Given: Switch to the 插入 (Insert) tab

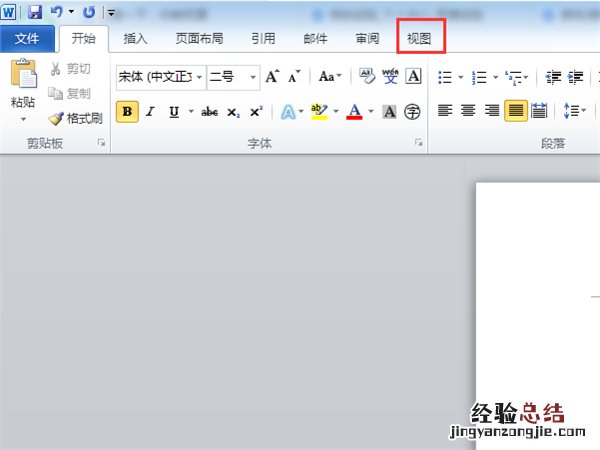Looking at the screenshot, I should click(135, 39).
